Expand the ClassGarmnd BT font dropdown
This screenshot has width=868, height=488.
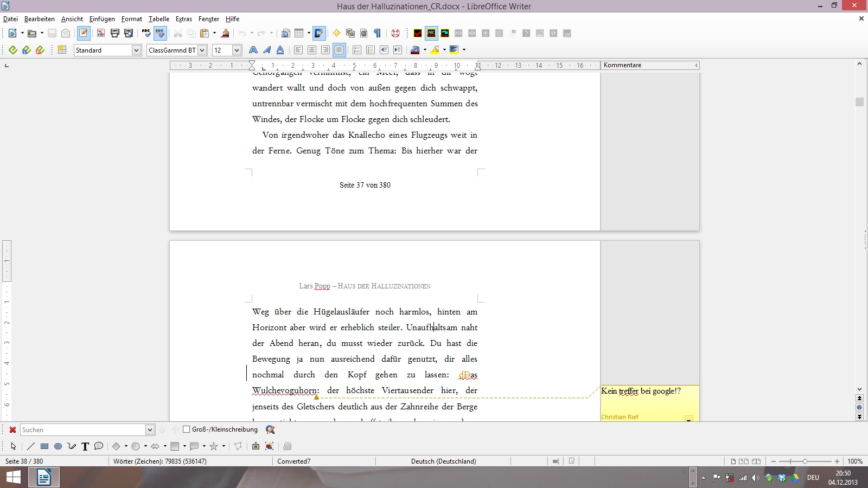pyautogui.click(x=202, y=50)
